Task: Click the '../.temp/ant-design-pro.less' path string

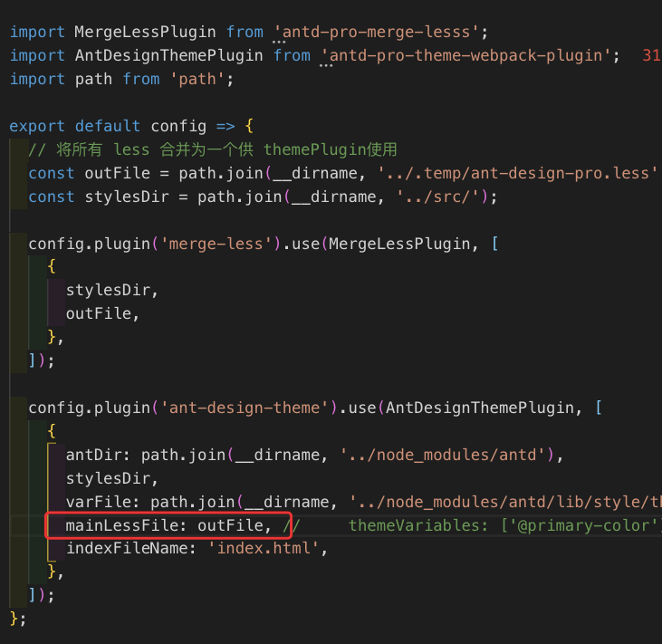Action: point(519,173)
